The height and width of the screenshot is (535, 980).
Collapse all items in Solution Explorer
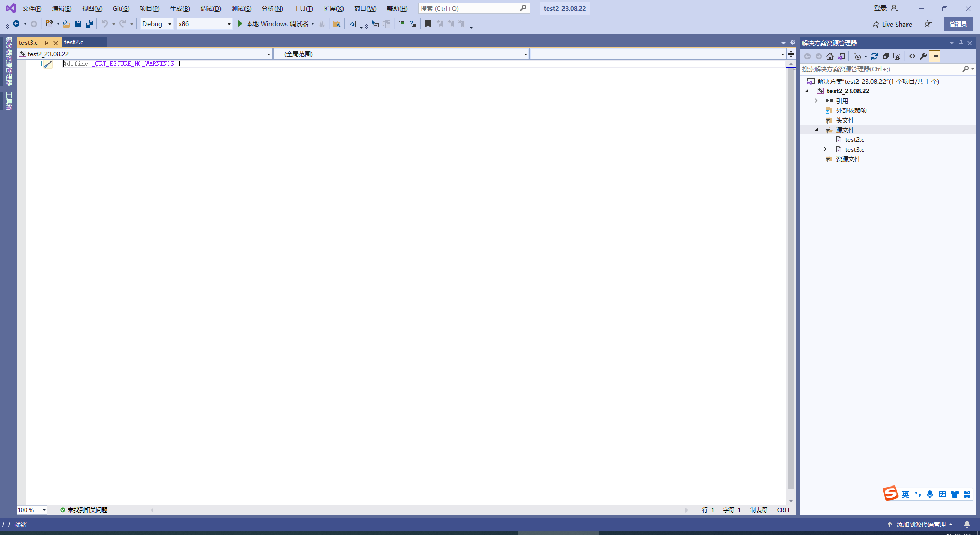[886, 56]
